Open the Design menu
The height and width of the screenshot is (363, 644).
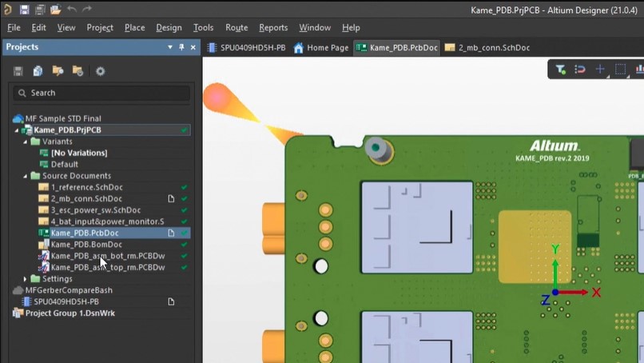169,27
